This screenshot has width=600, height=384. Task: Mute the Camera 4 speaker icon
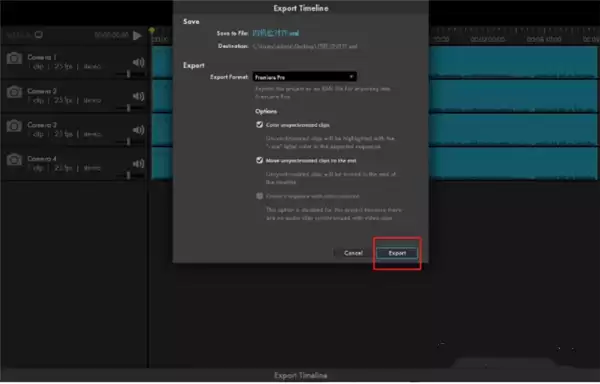pyautogui.click(x=139, y=163)
